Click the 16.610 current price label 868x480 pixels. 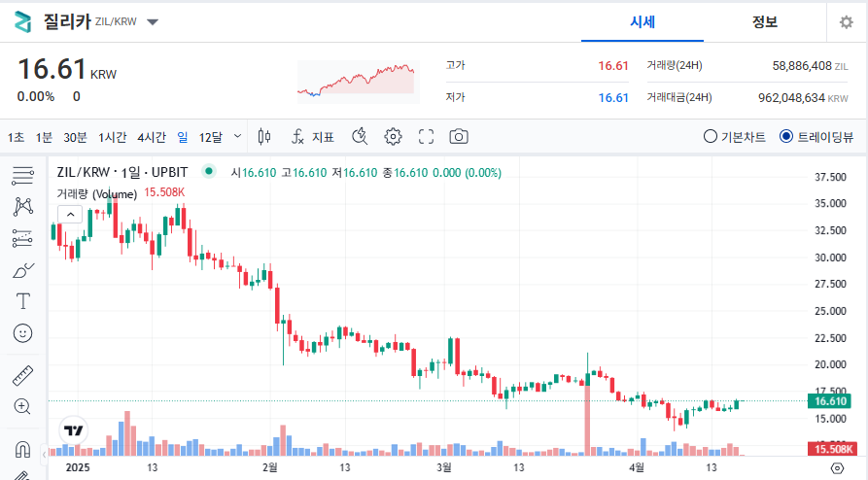(830, 401)
